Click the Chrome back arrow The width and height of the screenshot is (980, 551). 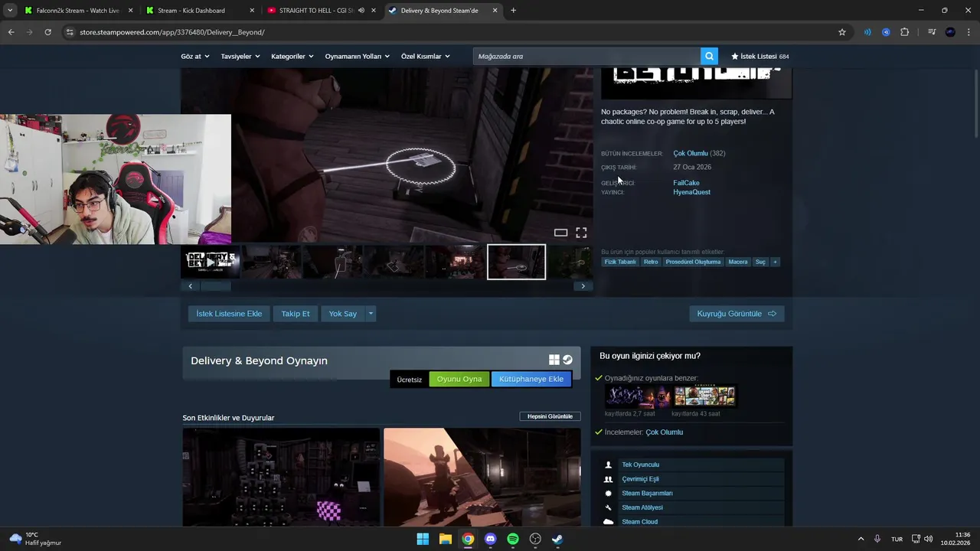(x=11, y=32)
